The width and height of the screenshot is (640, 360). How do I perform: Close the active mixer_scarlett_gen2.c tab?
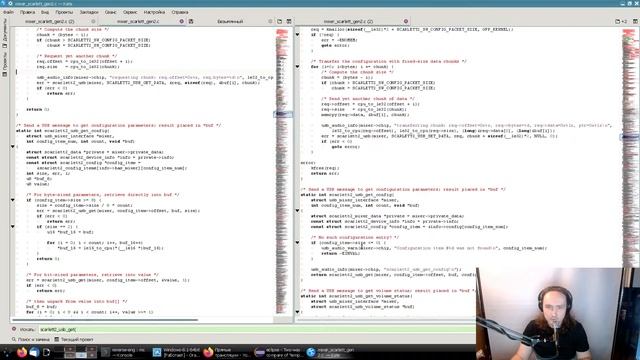(182, 21)
